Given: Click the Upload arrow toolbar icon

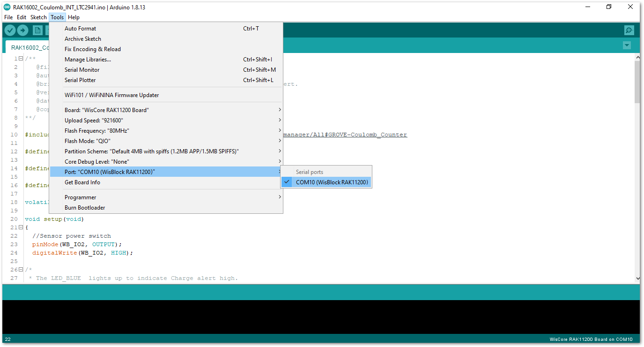Looking at the screenshot, I should (22, 30).
